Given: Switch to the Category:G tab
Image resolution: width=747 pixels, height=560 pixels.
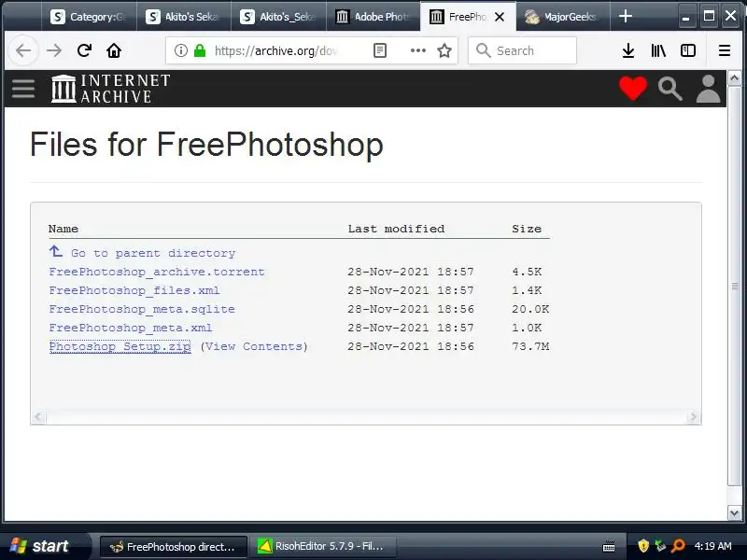Looking at the screenshot, I should pos(89,17).
